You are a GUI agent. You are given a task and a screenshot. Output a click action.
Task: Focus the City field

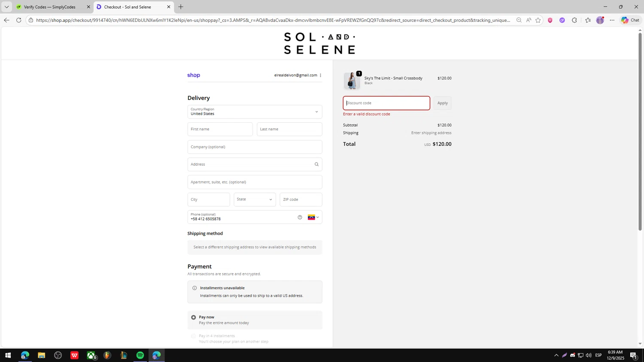[209, 199]
